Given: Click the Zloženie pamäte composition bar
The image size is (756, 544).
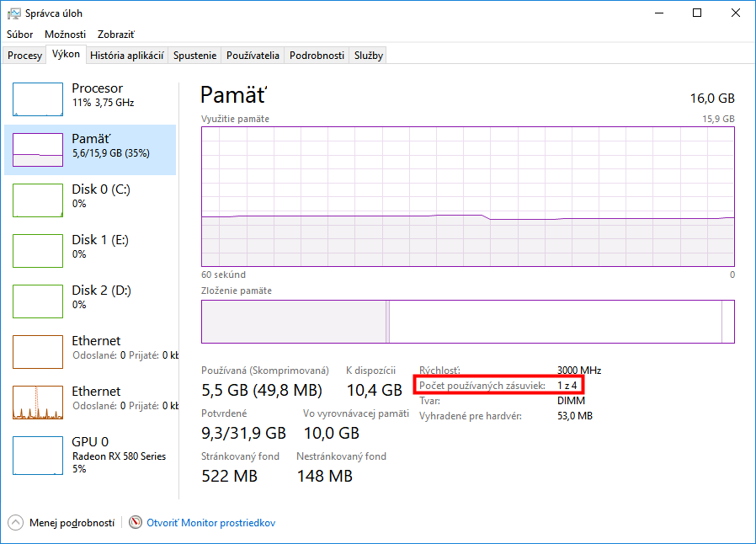Looking at the screenshot, I should click(x=467, y=322).
